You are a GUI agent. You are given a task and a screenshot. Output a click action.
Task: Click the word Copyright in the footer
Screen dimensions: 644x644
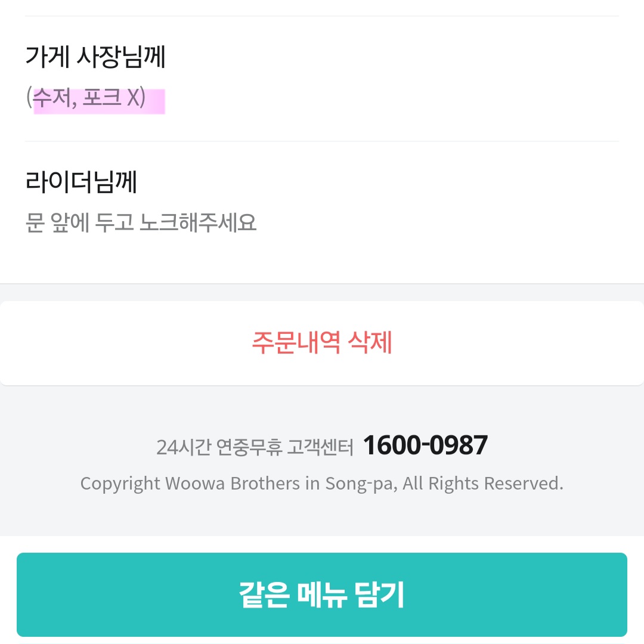coord(120,483)
